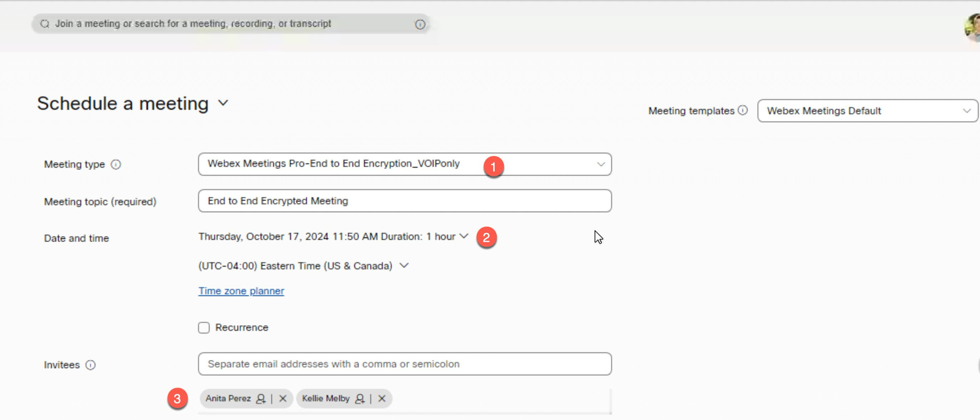Screen dimensions: 980x420
Task: Click the Meeting topic text field
Action: pos(404,201)
